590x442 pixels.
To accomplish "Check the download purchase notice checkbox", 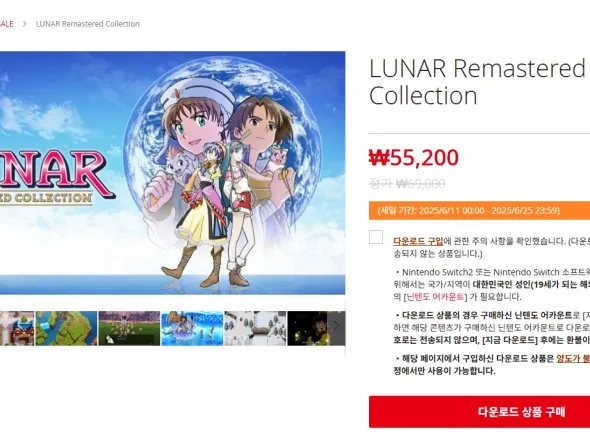I will [376, 237].
